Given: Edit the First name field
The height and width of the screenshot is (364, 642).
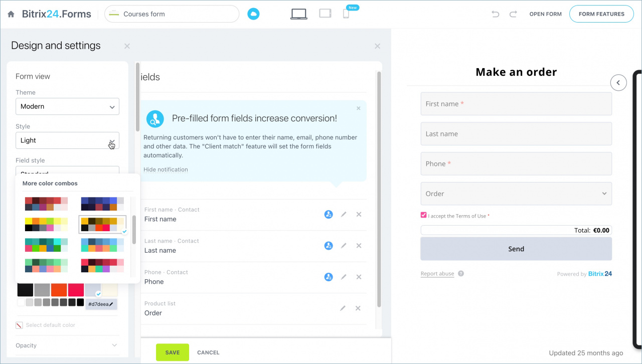Looking at the screenshot, I should point(344,214).
